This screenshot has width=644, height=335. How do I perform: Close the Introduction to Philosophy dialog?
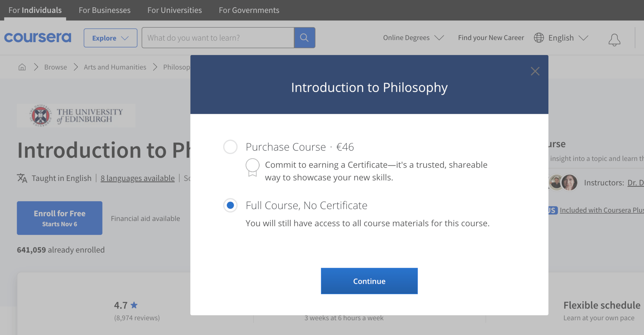click(x=535, y=71)
